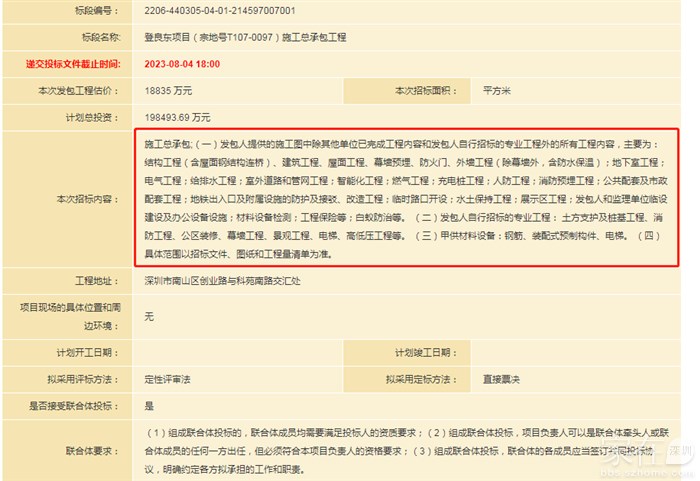Click the 是否接受联合体投标 label

(x=76, y=406)
